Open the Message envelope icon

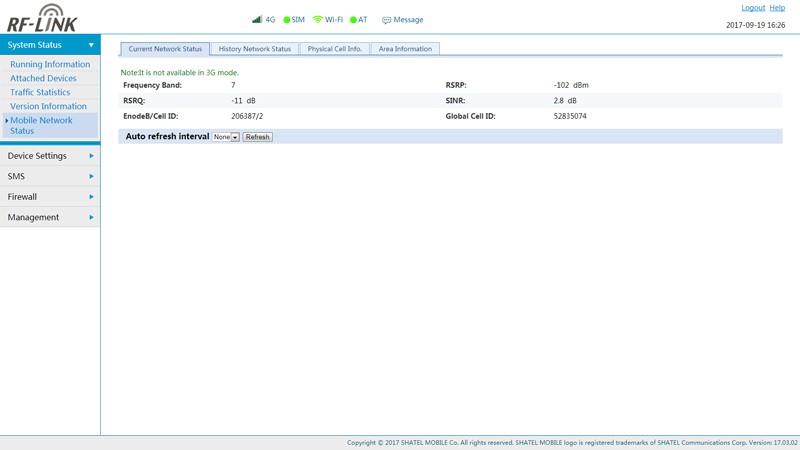[x=387, y=20]
